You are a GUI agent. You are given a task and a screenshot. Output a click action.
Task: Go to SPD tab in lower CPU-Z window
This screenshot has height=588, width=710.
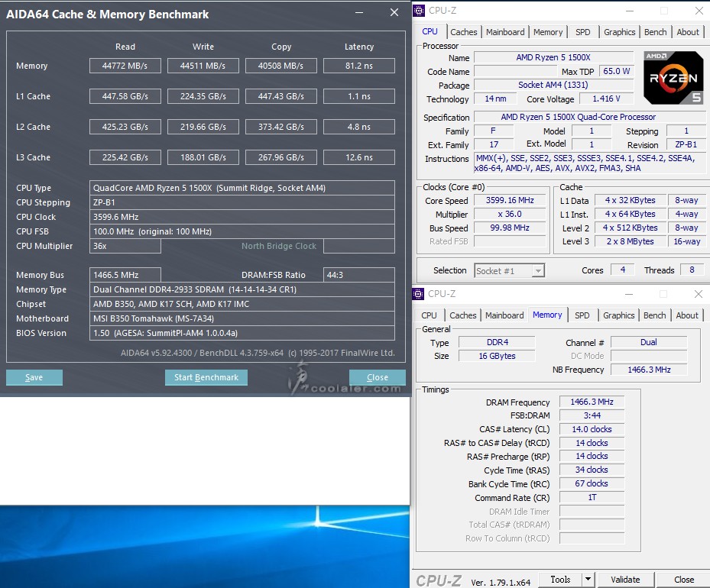pos(582,315)
